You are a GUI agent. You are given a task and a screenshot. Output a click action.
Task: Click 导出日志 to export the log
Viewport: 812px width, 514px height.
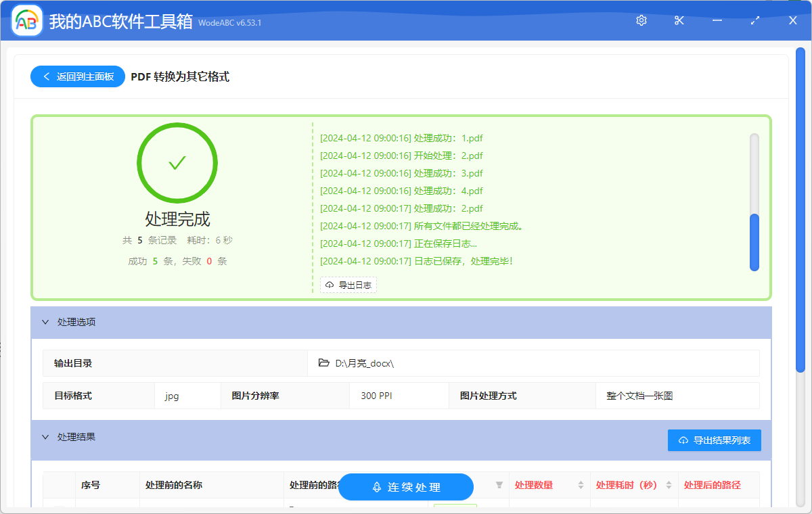click(348, 285)
